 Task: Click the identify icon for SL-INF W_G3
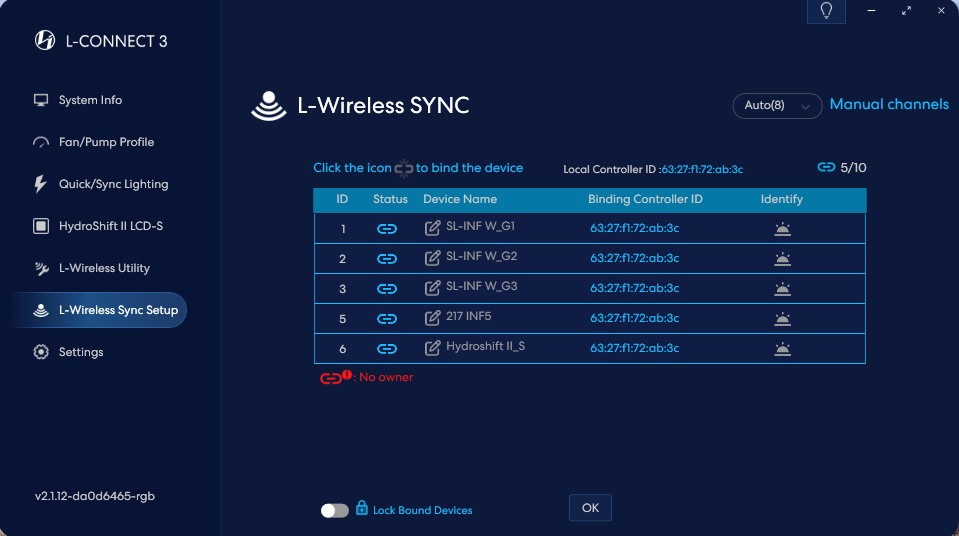(x=782, y=289)
